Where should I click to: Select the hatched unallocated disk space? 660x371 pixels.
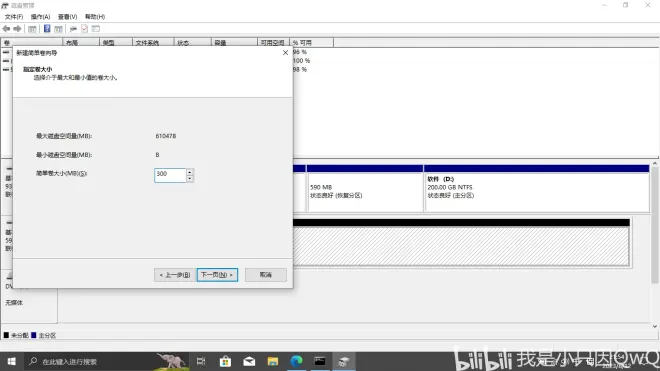pyautogui.click(x=461, y=246)
